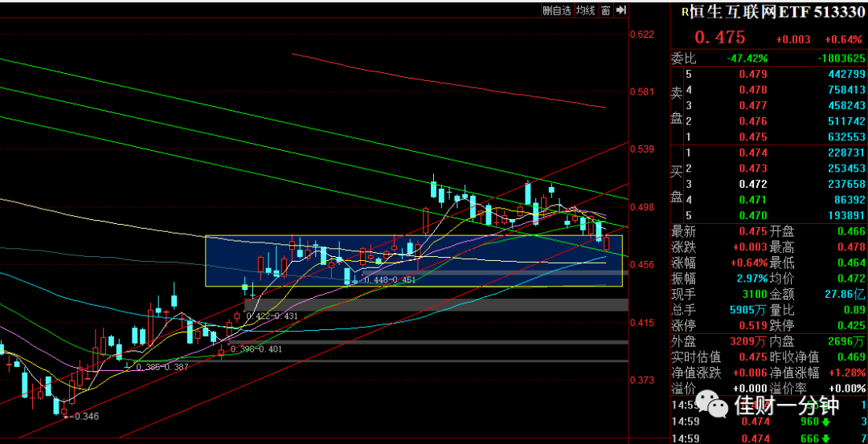Screen dimensions: 868x444
Task: Click the 昨收净值 value 0.469
Action: click(853, 357)
